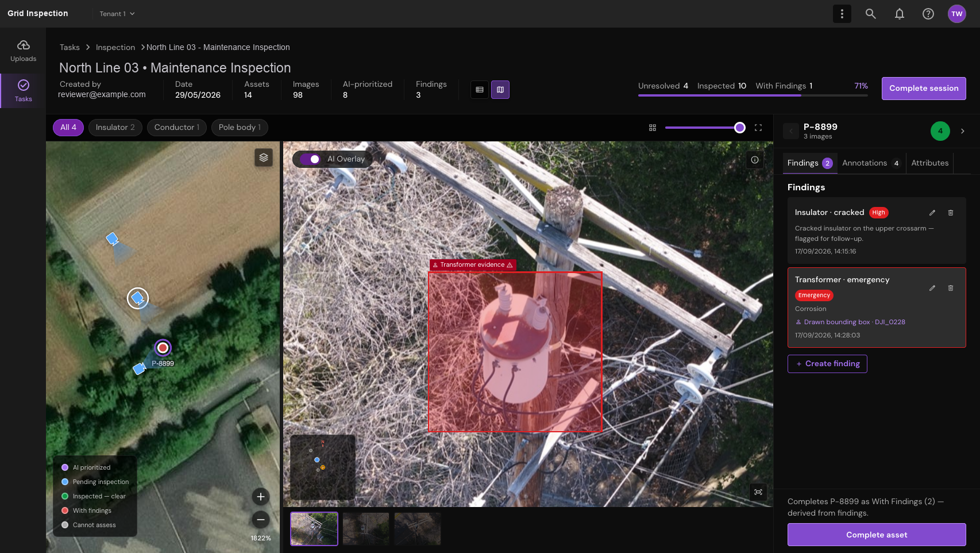The width and height of the screenshot is (980, 553).
Task: Select the third image thumbnail
Action: click(x=418, y=529)
